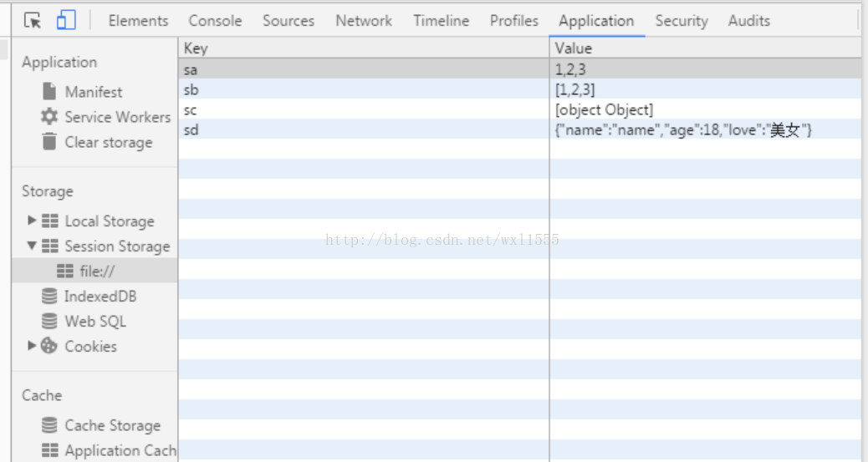Click the Application Cache grid icon

coord(50,449)
